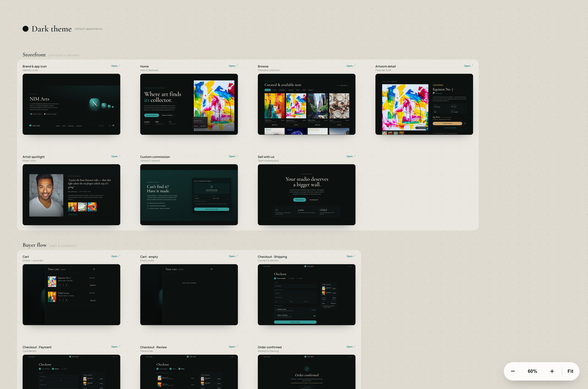This screenshot has height=389, width=588.
Task: Click the Tidal Verses cart item image
Action: click(x=52, y=297)
